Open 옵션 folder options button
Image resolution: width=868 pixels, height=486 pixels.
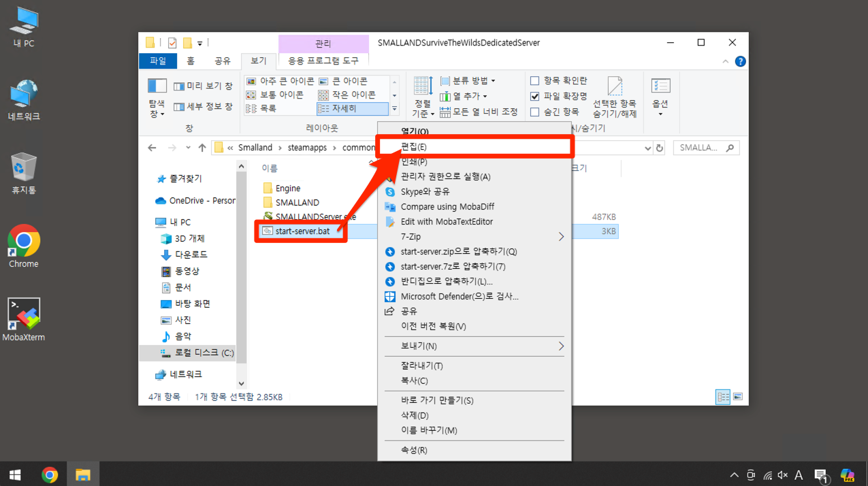[x=660, y=97]
